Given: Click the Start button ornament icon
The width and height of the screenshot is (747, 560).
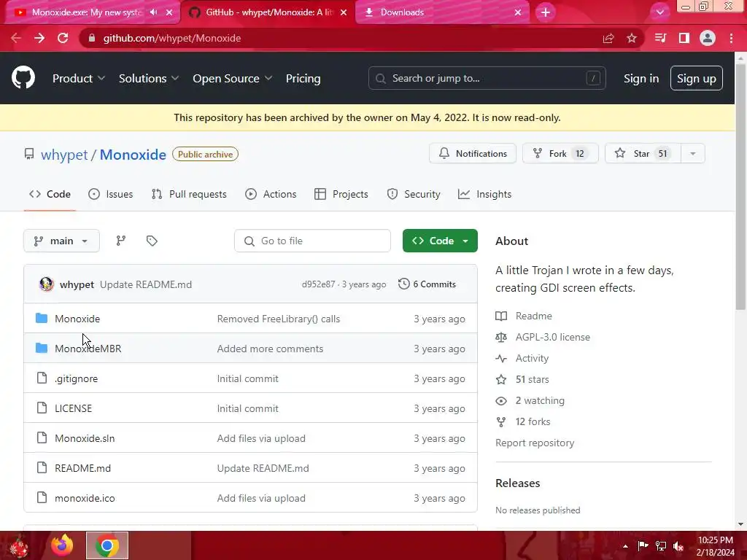Looking at the screenshot, I should [19, 546].
